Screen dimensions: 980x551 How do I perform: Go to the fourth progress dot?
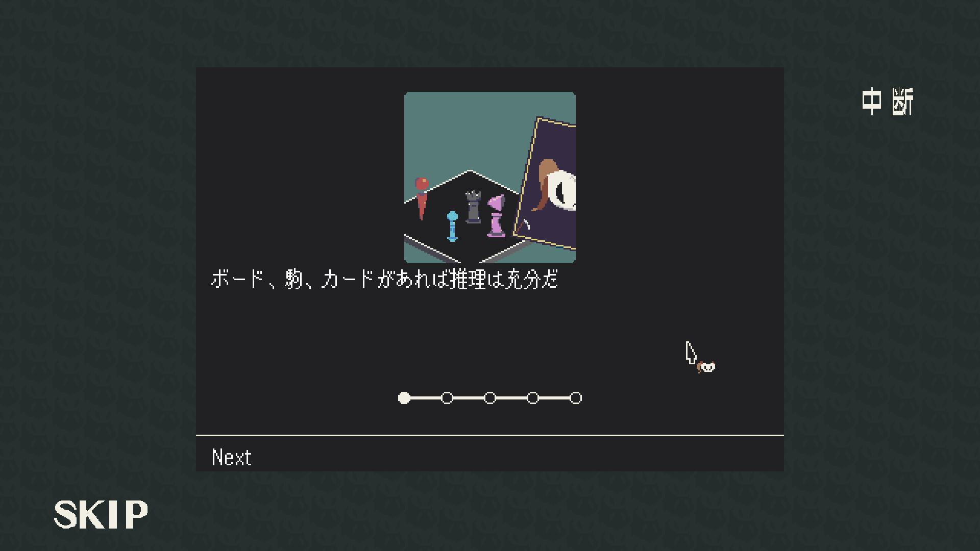click(533, 398)
